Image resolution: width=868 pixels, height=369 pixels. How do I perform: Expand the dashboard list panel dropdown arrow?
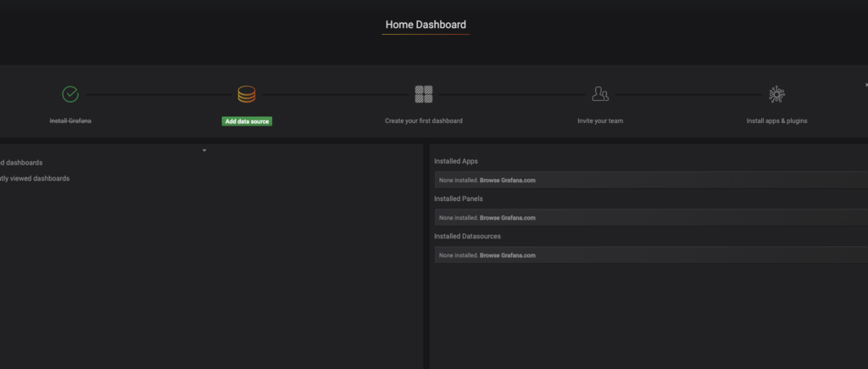click(x=204, y=151)
